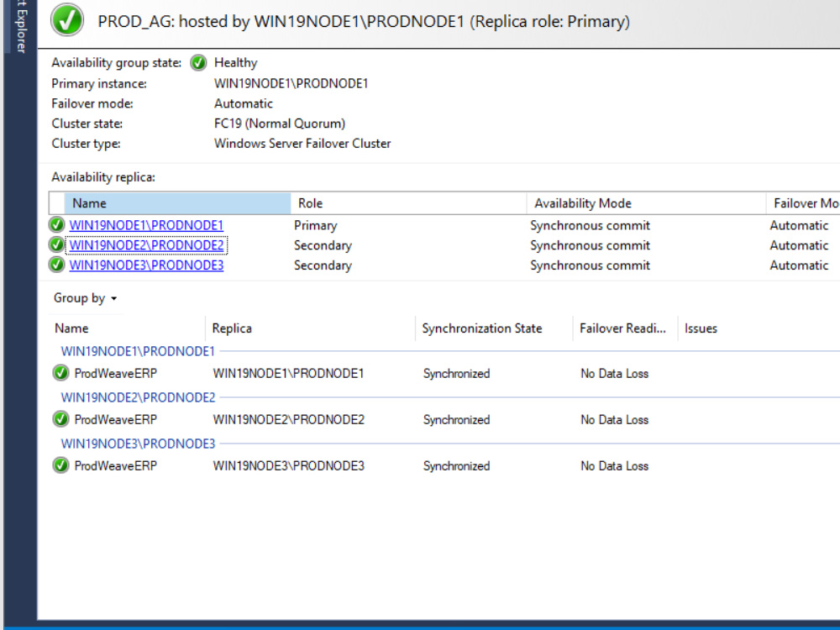Click the Automatic failover cell for WIN19NODE2

799,245
